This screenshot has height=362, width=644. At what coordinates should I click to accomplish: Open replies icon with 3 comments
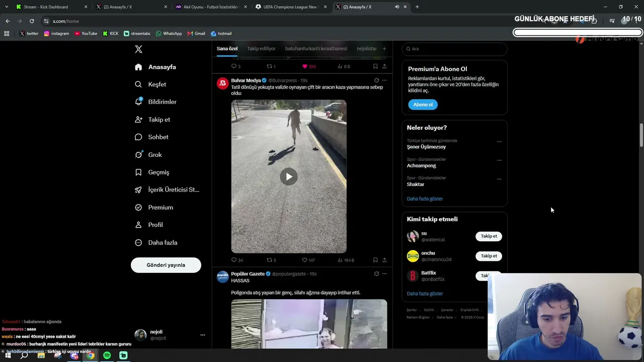233,66
